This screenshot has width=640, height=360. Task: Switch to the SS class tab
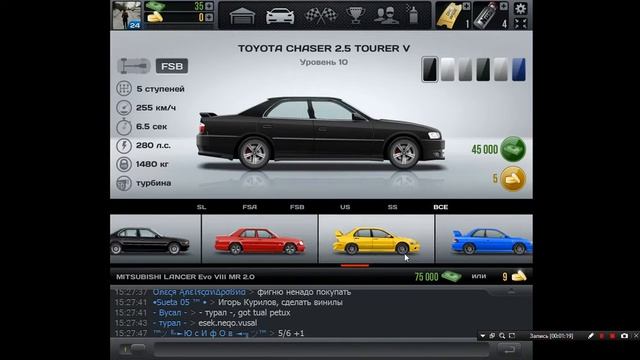click(393, 207)
